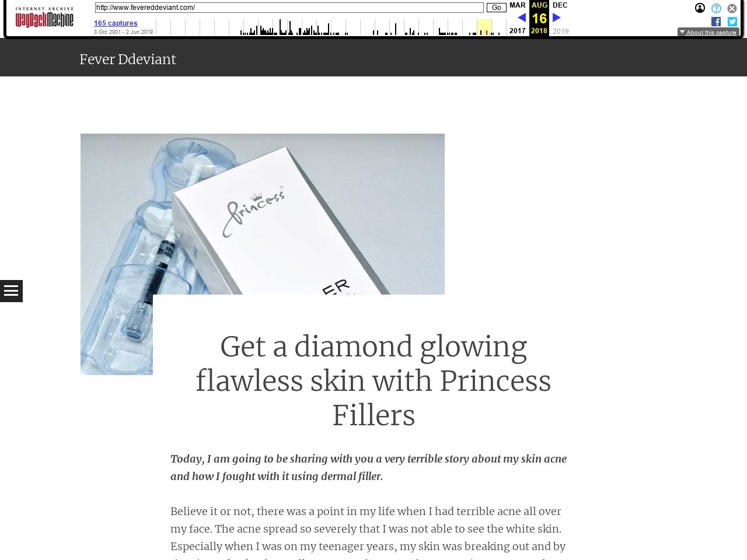Select DEC 2019 capture

560,18
